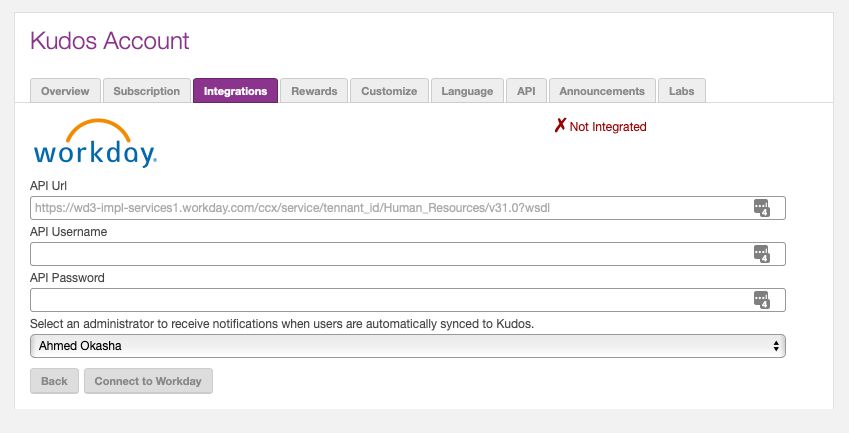Click the API Username label
The image size is (849, 433).
(x=69, y=232)
